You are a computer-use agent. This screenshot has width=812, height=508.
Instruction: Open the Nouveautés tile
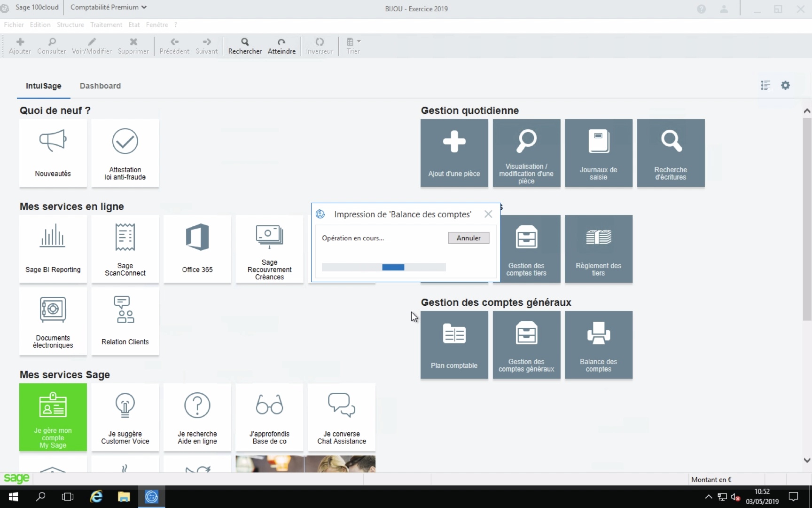click(53, 153)
